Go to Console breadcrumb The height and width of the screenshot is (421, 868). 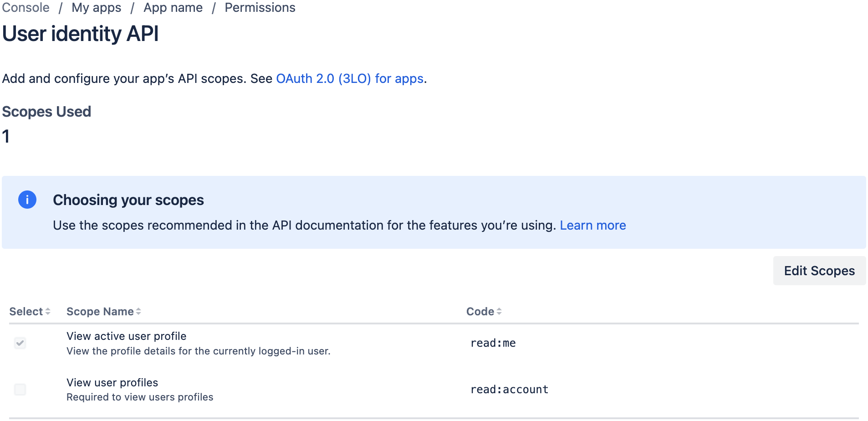[x=26, y=8]
